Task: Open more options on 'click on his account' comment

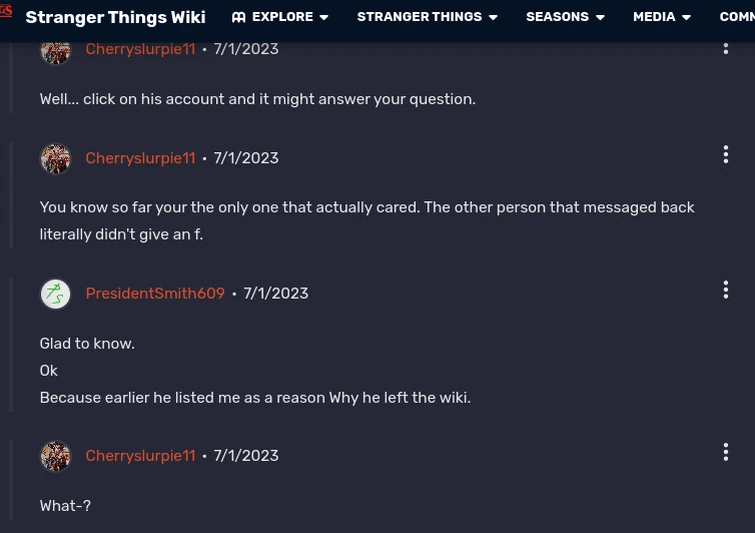Action: coord(726,47)
